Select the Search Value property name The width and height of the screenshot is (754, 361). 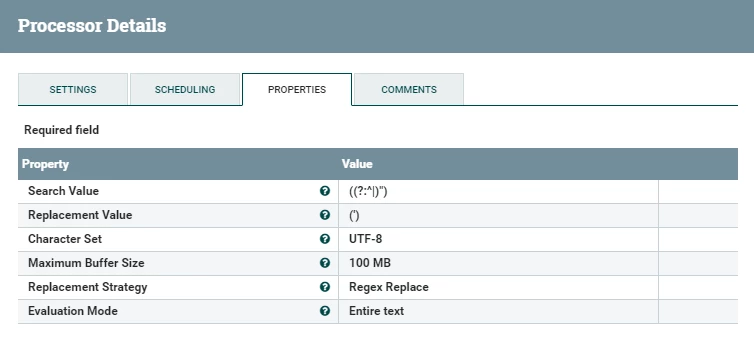[x=63, y=191]
